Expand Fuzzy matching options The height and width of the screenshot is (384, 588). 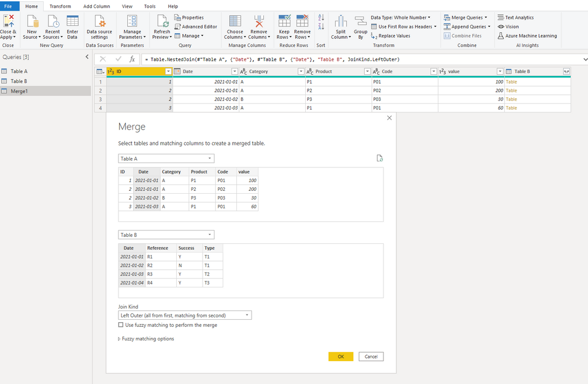tap(146, 339)
